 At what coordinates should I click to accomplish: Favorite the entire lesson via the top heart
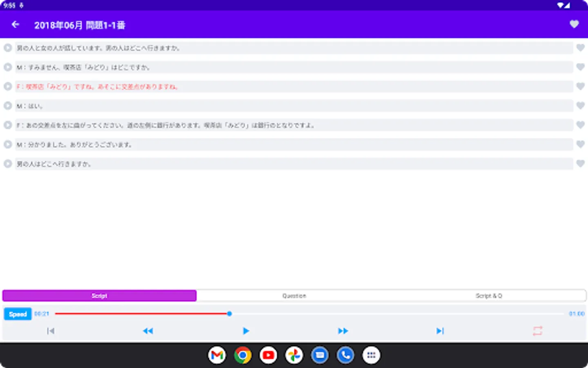574,24
